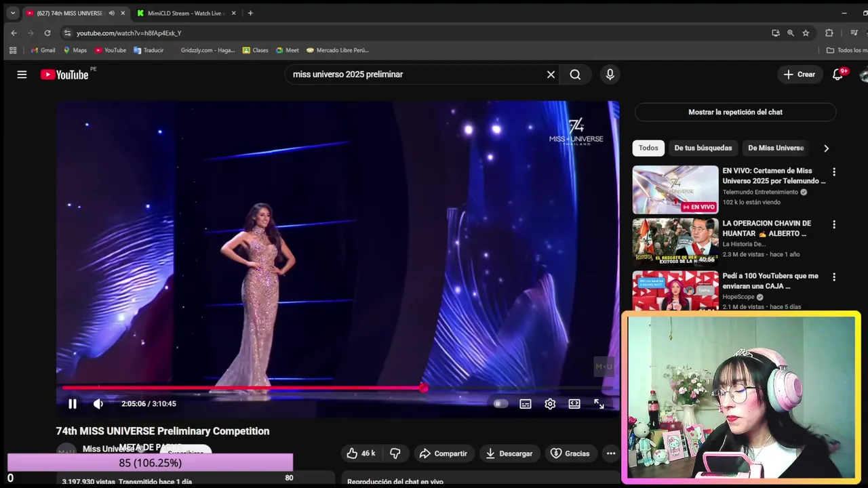Open Operacion Chavin de Huantar thumbnail
The image size is (868, 488).
(x=675, y=242)
